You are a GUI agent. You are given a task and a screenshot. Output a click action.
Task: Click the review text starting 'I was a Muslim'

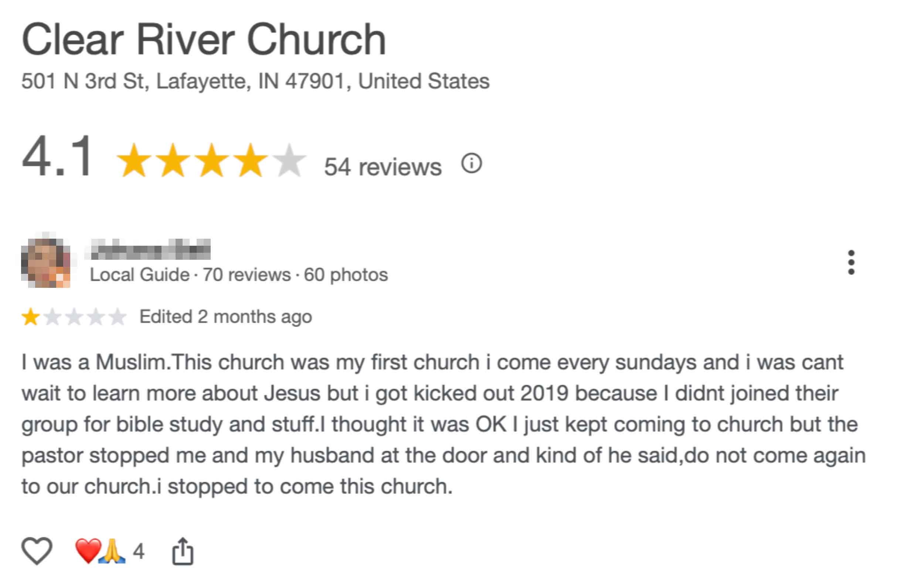tap(440, 424)
